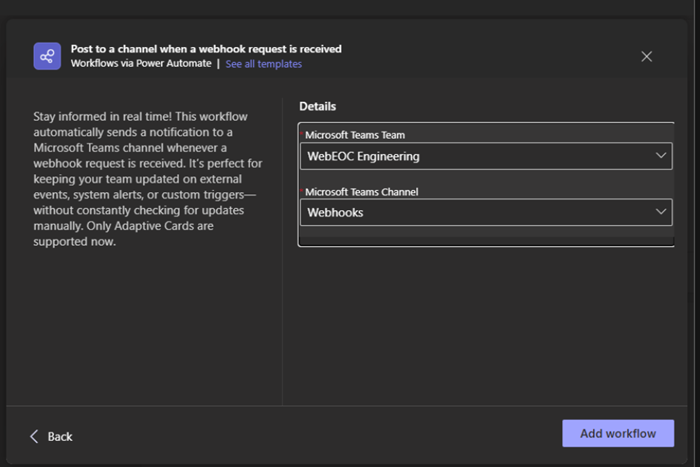The image size is (700, 467).
Task: Select the WebEOC Engineering value text
Action: [x=363, y=156]
